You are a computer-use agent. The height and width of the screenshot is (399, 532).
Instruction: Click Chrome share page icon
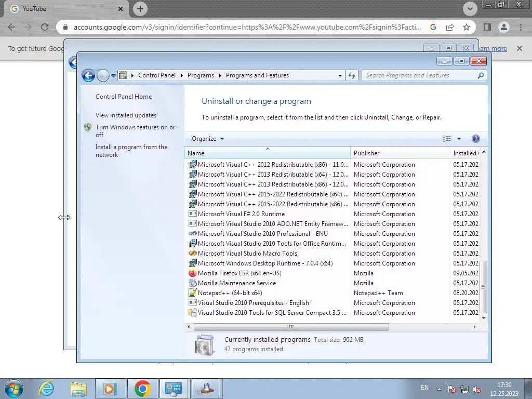[x=450, y=27]
